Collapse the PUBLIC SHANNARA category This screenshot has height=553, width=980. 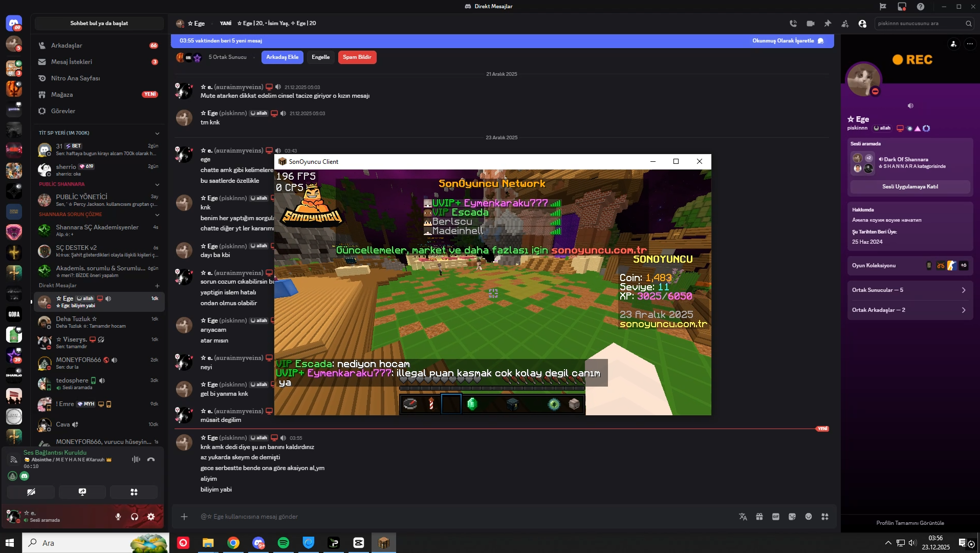pyautogui.click(x=157, y=184)
